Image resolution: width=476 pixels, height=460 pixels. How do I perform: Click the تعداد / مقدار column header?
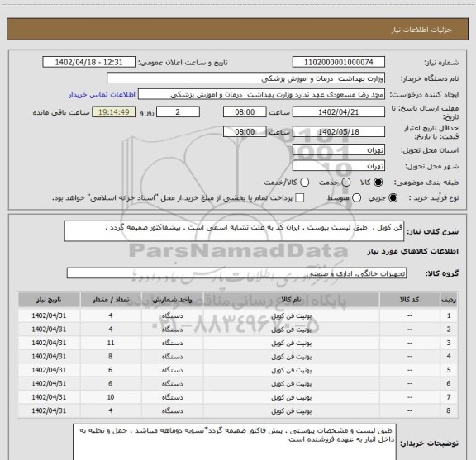pos(111,300)
